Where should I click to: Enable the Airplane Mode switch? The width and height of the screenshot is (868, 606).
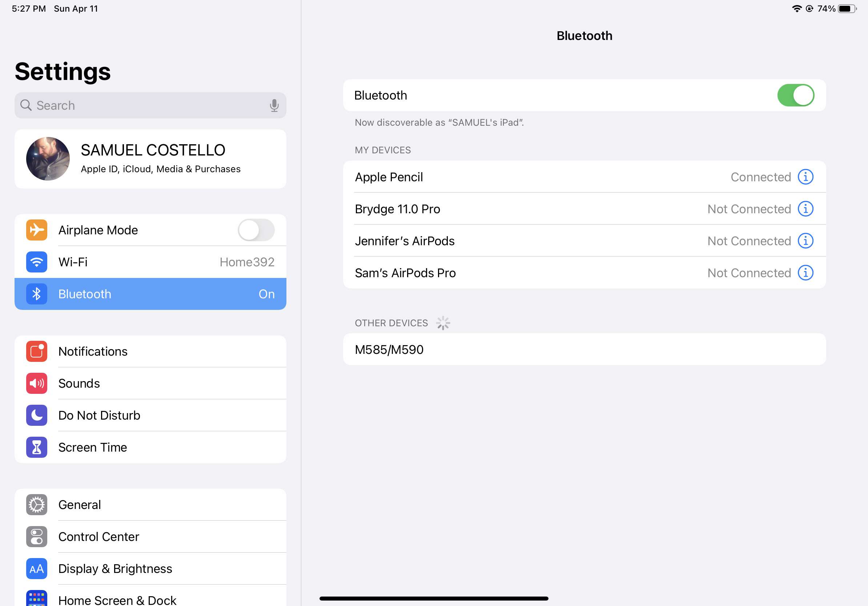click(256, 230)
